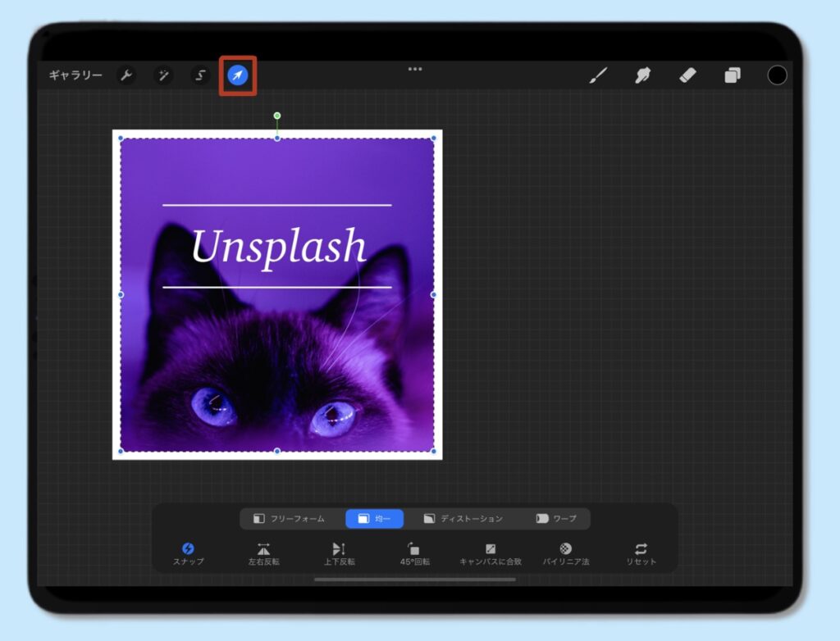Click the Unsplash text on the cat image
The image size is (840, 641).
(279, 248)
